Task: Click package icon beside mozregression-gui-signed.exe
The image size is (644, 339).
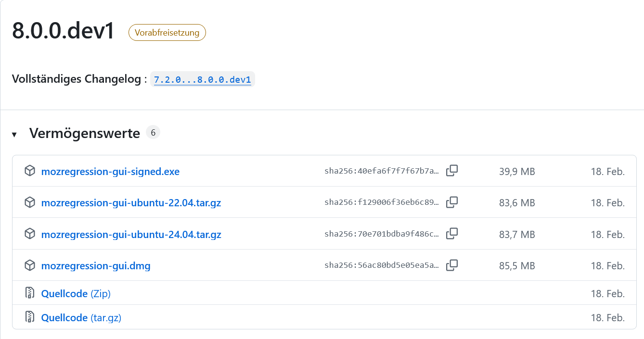Action: click(x=30, y=171)
